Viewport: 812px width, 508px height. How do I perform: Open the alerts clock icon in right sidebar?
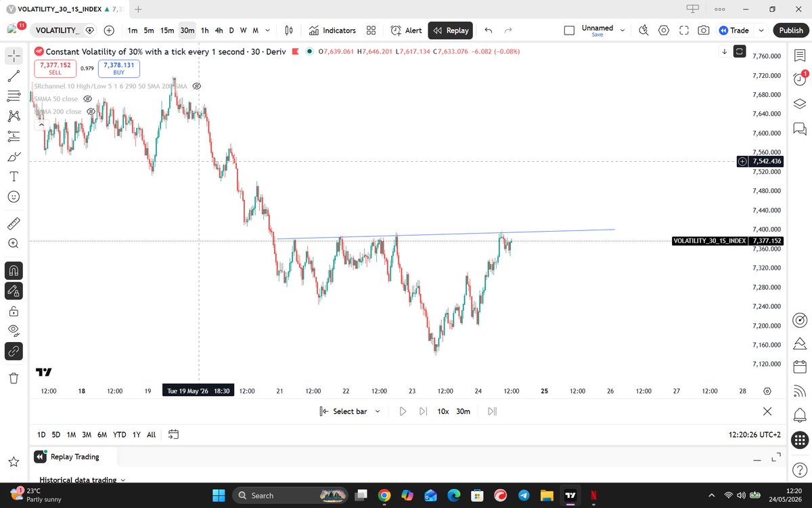point(799,79)
